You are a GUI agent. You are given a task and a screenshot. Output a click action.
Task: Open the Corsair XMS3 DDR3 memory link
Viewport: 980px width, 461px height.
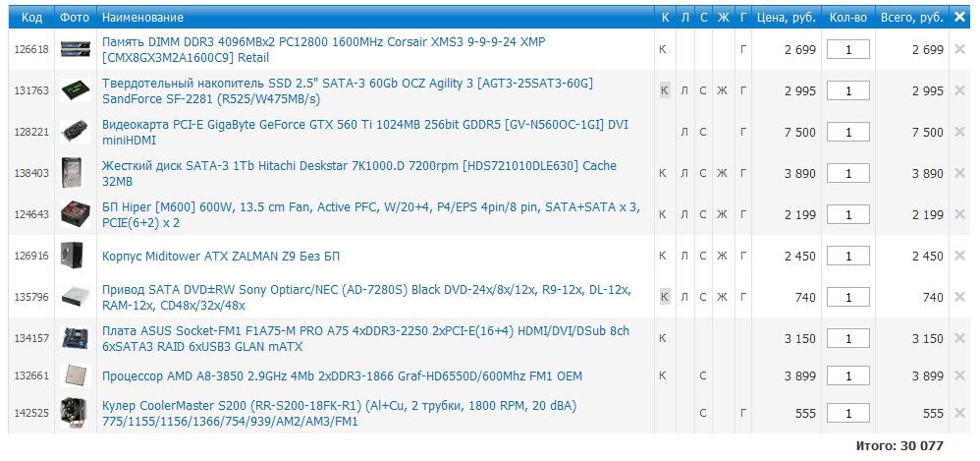tap(324, 50)
